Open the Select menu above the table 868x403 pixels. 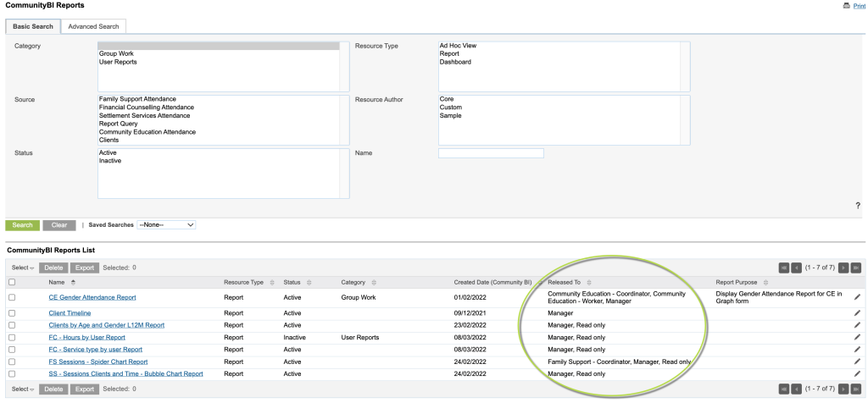click(x=23, y=268)
